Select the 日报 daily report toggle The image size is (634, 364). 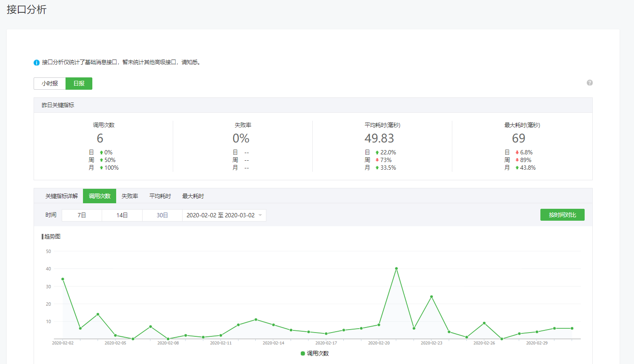click(79, 83)
